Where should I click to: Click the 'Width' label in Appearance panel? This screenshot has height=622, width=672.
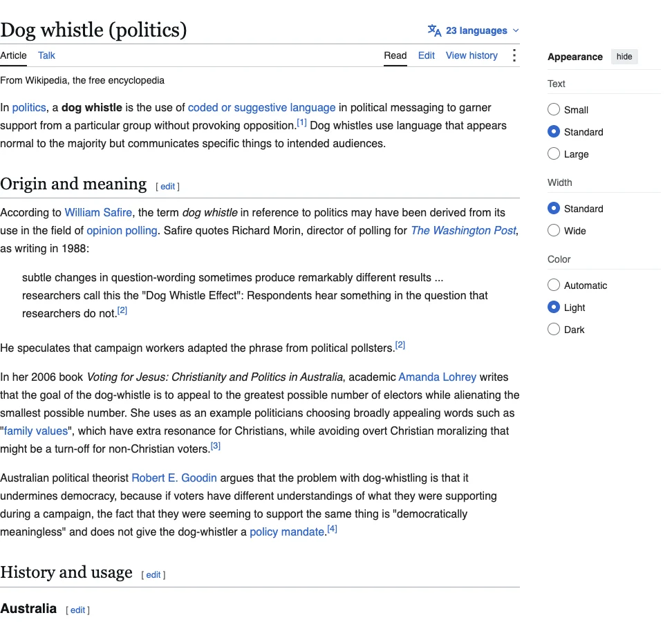tap(559, 183)
